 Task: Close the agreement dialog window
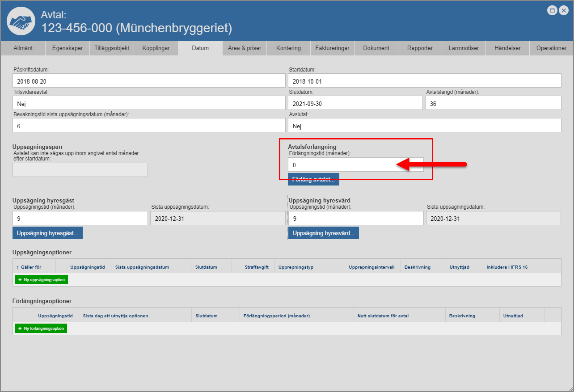(x=563, y=11)
